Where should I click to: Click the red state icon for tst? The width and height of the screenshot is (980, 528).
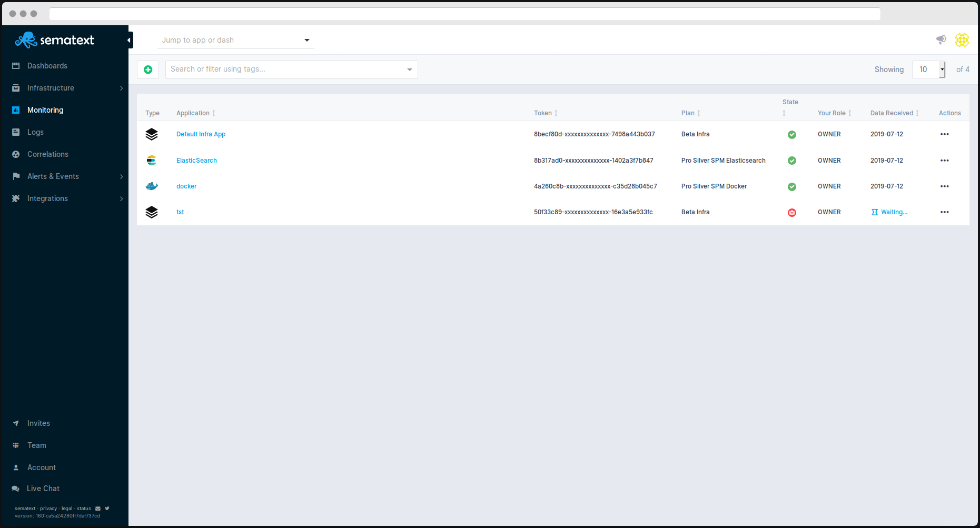tap(791, 213)
